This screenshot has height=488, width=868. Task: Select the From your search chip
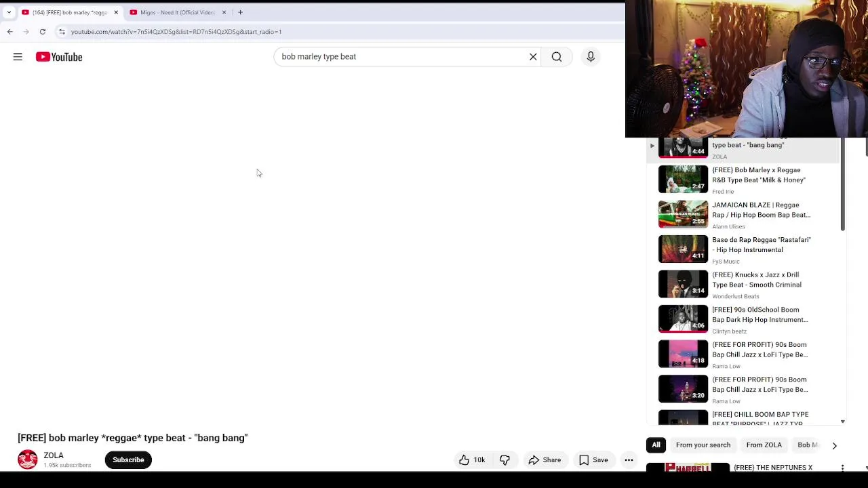703,445
